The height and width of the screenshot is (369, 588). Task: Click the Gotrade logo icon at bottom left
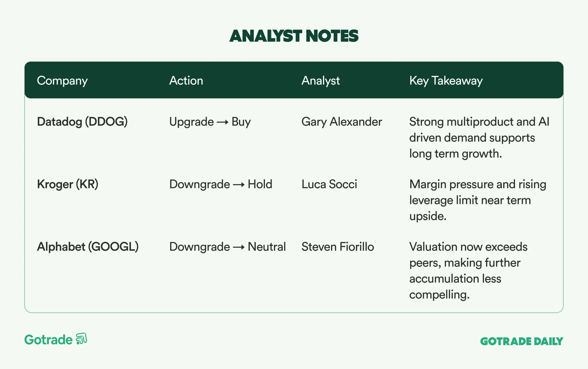pos(81,339)
